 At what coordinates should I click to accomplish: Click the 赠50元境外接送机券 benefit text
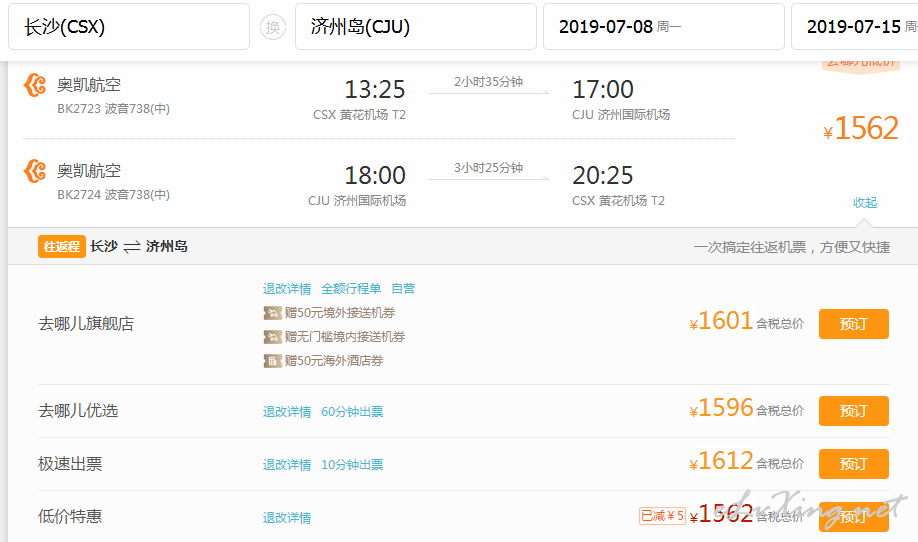340,313
